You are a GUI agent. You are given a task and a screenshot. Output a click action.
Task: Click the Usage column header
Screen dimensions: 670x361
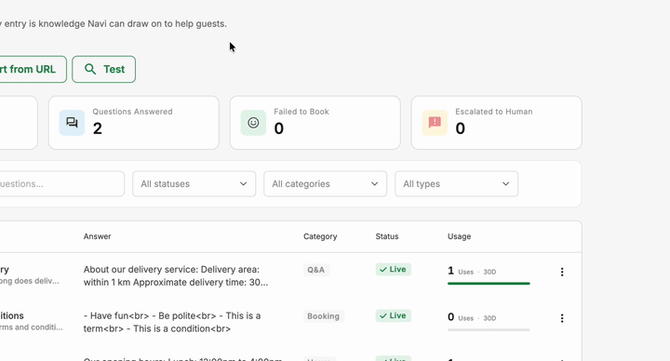tap(459, 236)
